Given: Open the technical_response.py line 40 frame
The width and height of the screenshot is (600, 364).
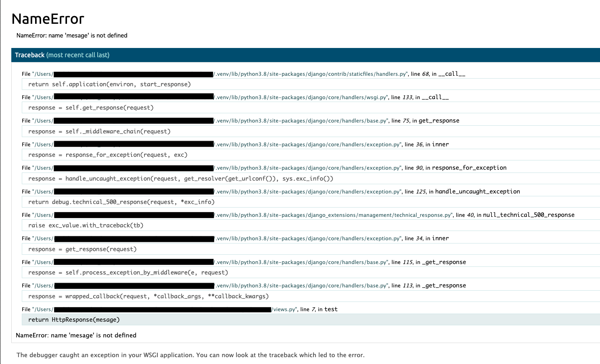Looking at the screenshot, I should 298,215.
